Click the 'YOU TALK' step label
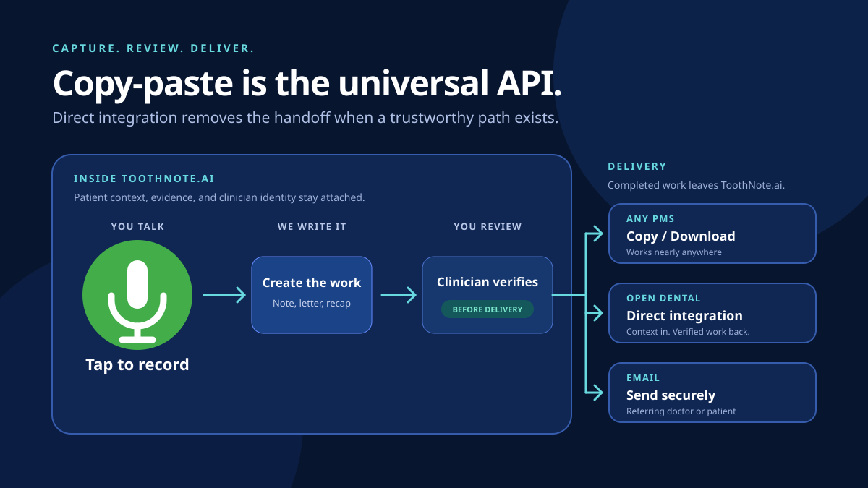 pyautogui.click(x=137, y=226)
